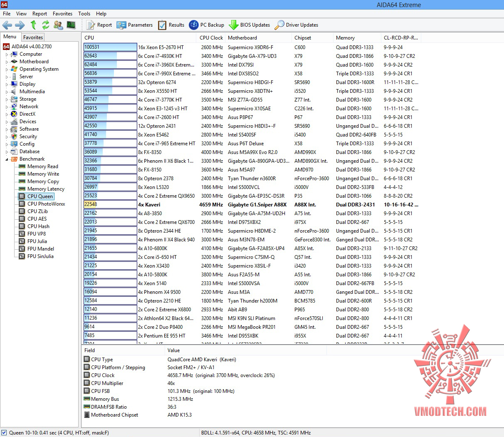Screen dimensions: 504x437
Task: Select the DirectX item in the tree
Action: tap(27, 114)
